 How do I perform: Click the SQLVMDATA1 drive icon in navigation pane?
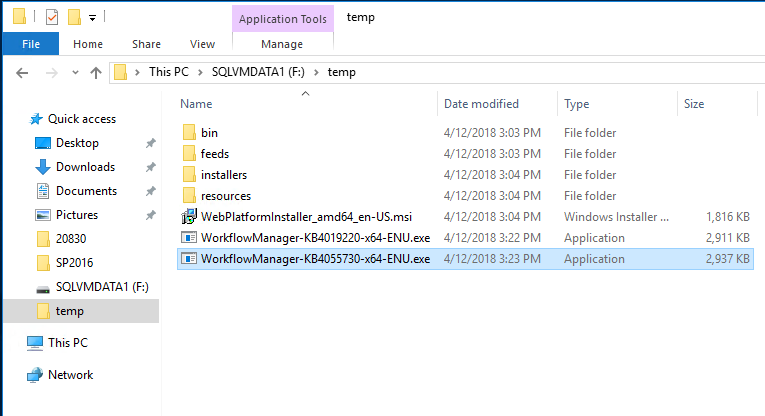43,289
